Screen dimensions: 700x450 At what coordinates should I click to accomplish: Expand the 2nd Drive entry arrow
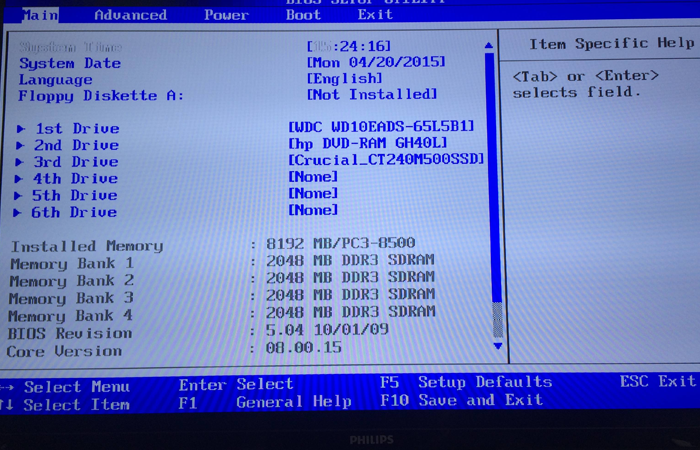20,146
